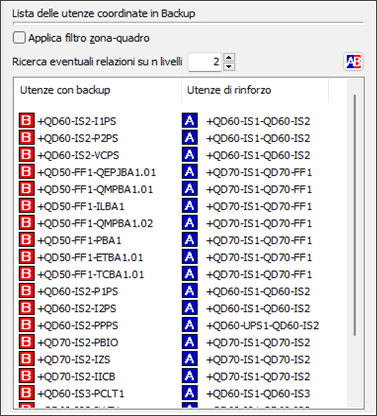Click the n livelli number field
Viewport: 377px width, 416px height.
coord(205,62)
